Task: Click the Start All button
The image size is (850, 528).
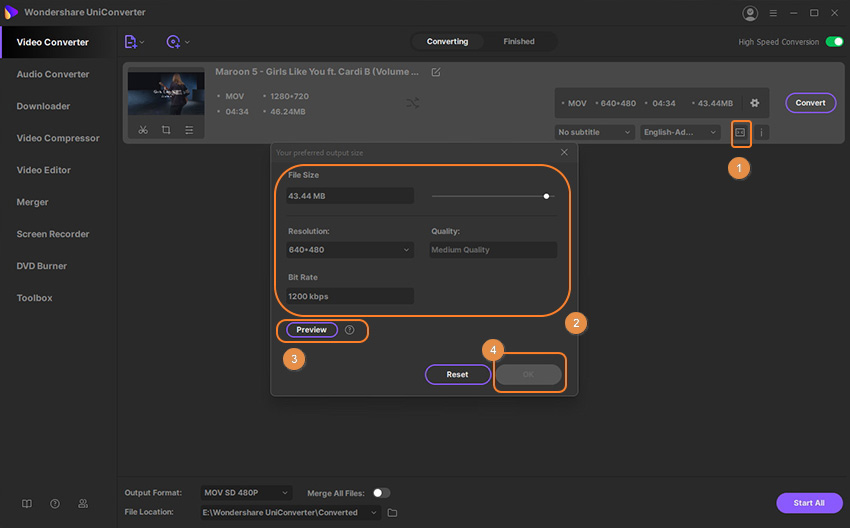Action: click(809, 503)
